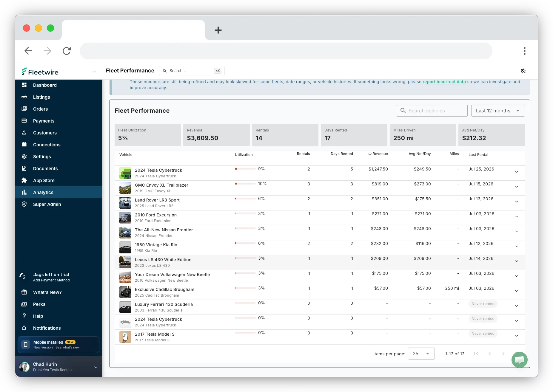Image resolution: width=553 pixels, height=392 pixels.
Task: Reload the page in browser
Action: coord(67,51)
